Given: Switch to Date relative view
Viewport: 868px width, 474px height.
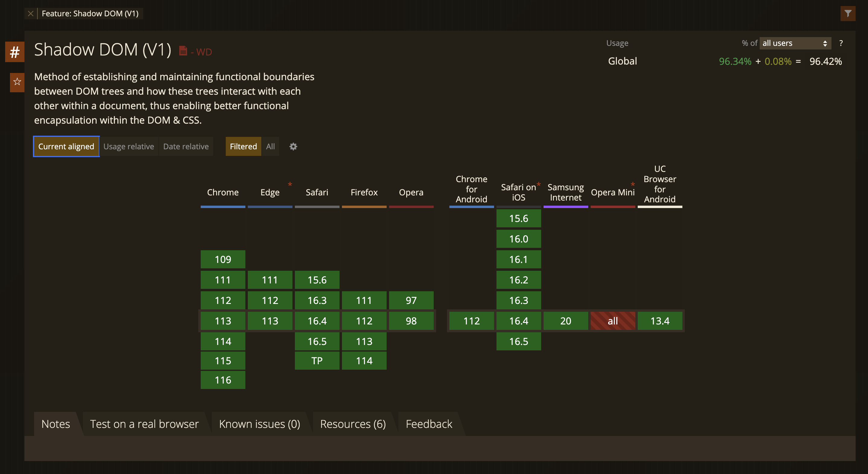Looking at the screenshot, I should tap(186, 147).
